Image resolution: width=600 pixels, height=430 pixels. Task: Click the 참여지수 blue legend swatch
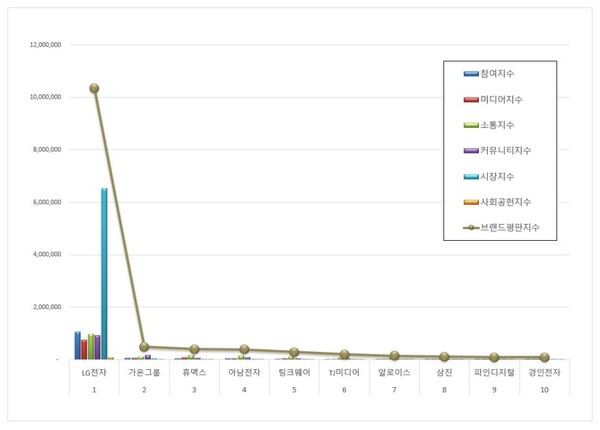point(469,74)
